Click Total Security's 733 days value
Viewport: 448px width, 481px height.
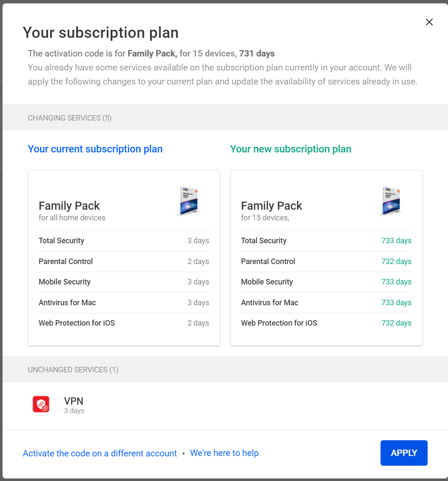(x=396, y=241)
